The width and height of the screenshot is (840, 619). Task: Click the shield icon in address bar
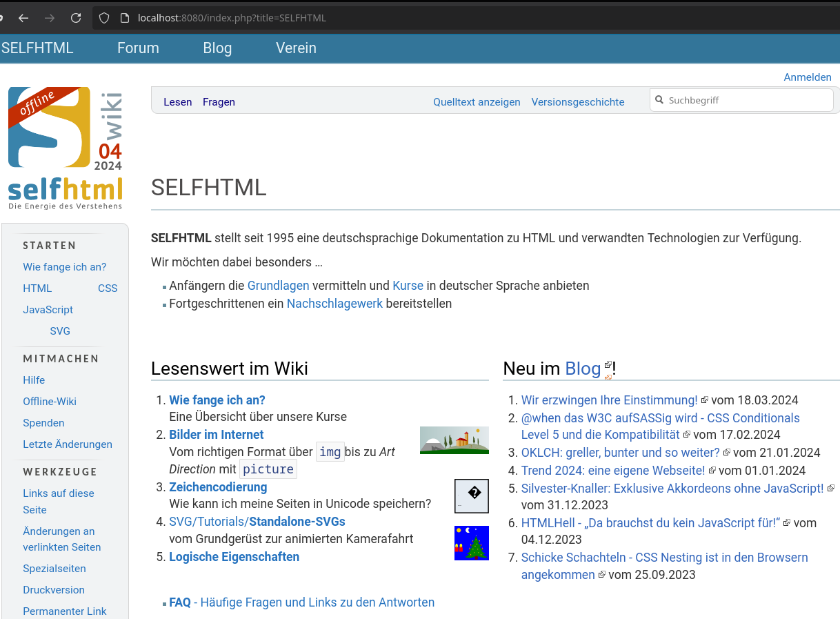(x=104, y=18)
